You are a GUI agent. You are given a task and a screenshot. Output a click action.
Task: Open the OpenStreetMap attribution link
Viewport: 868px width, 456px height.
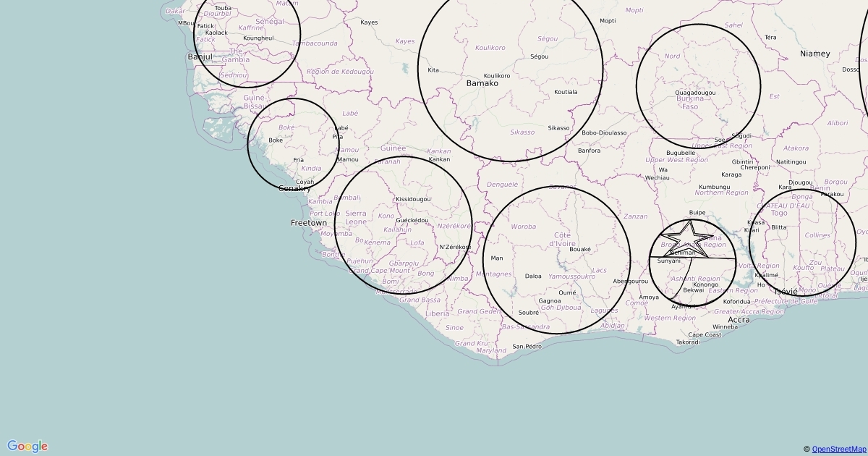(x=838, y=449)
